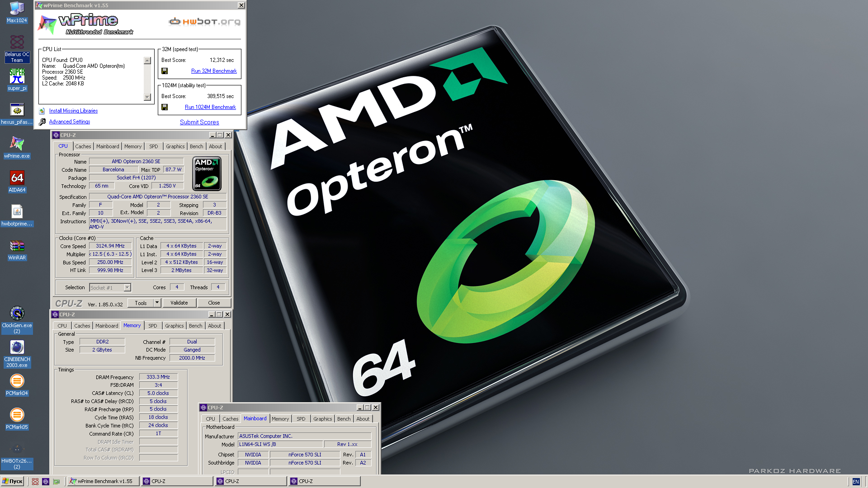
Task: Open Advanced Settings link in wPrime
Action: [70, 122]
